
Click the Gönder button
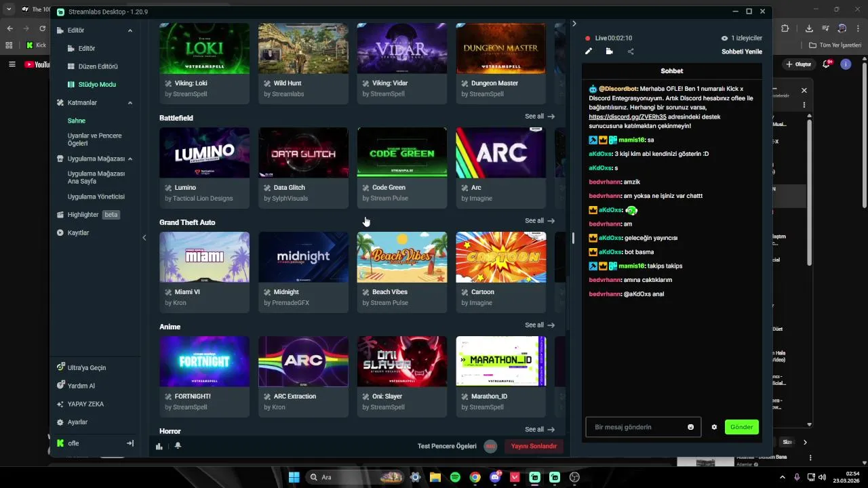[x=742, y=427]
